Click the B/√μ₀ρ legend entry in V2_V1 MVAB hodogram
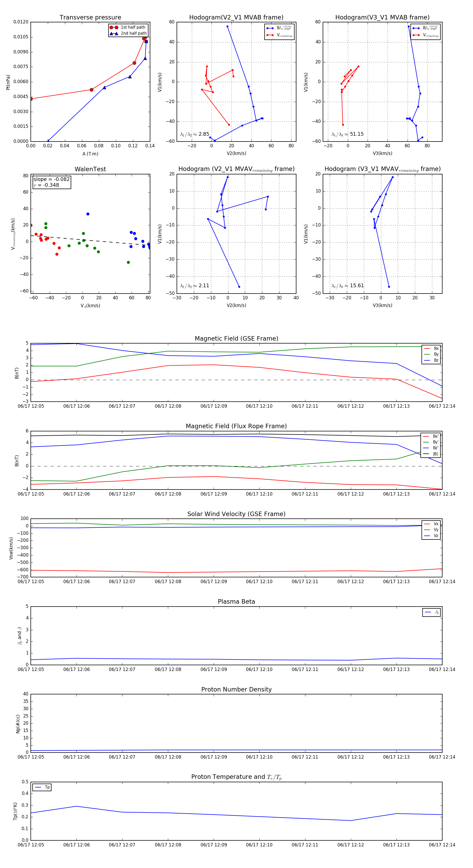The height and width of the screenshot is (868, 473). click(x=279, y=28)
